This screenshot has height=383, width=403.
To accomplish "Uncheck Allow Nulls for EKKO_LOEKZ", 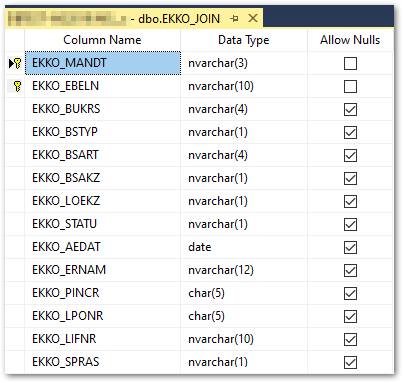I will point(350,201).
